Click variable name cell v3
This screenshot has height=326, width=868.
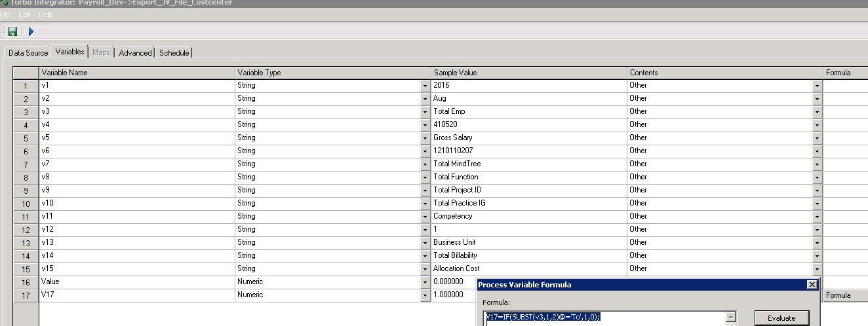[137, 112]
